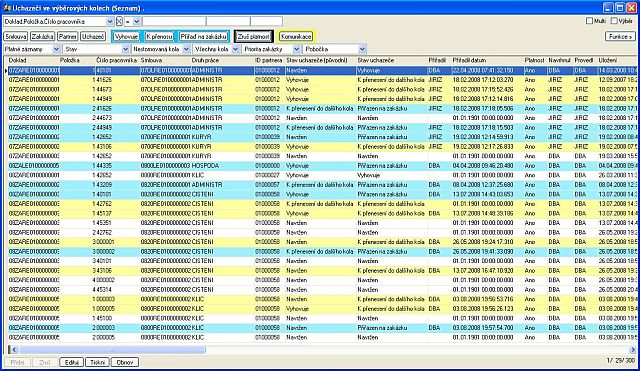Viewport: 640px width, 371px height.
Task: Click the Tiskni button
Action: tap(98, 362)
